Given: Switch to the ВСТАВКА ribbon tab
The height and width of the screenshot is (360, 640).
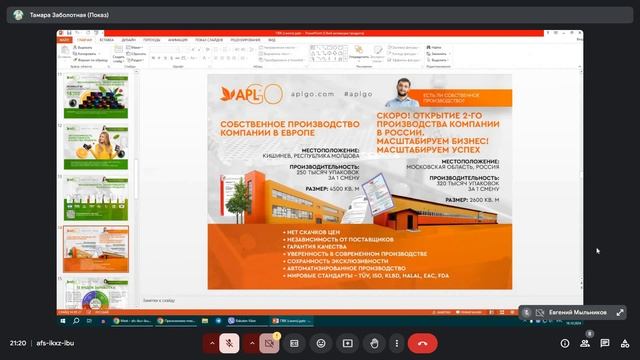Looking at the screenshot, I should coord(107,40).
